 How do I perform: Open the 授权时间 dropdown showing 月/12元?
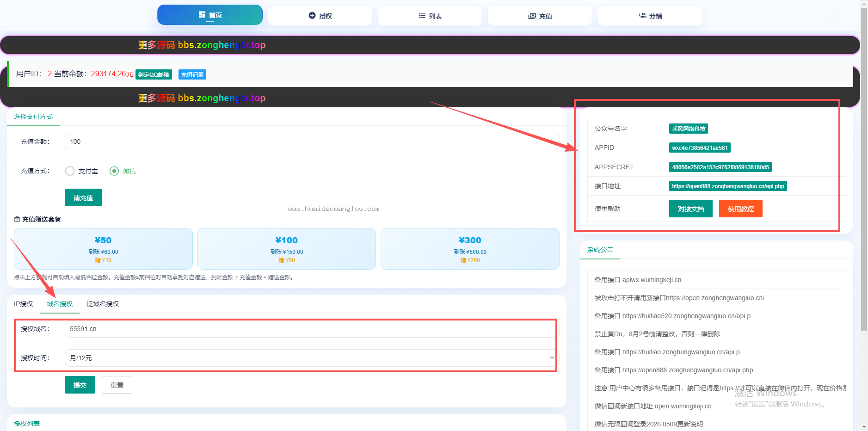pyautogui.click(x=312, y=358)
